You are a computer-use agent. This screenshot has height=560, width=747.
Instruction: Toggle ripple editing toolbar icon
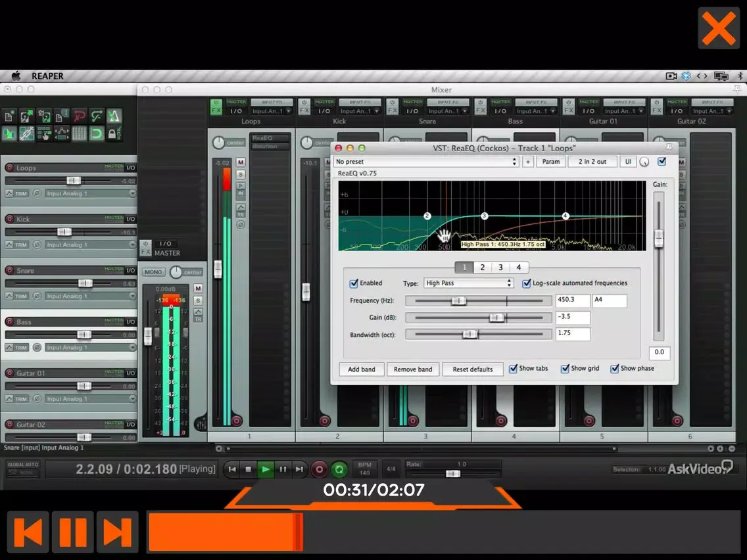[x=44, y=134]
